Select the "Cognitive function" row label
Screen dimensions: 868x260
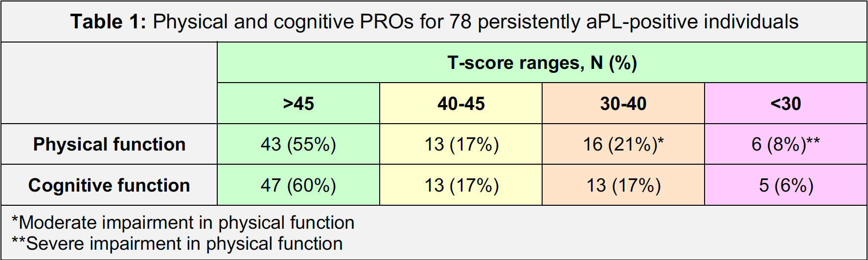click(x=109, y=185)
